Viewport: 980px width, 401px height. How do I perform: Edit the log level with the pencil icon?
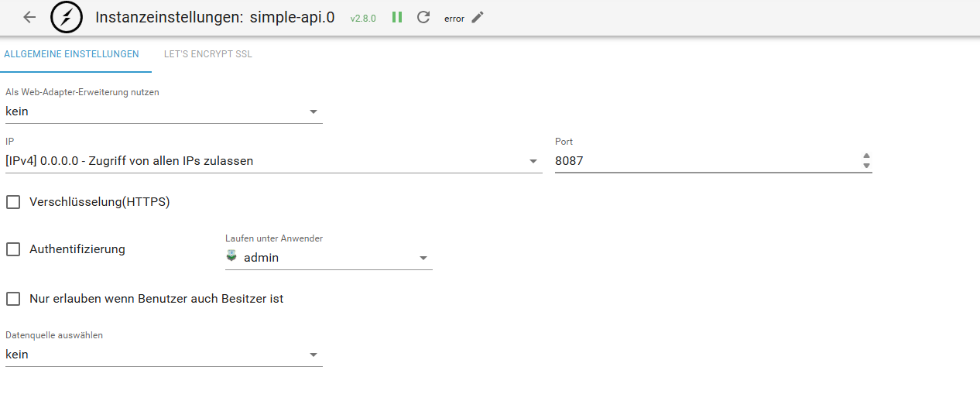[x=478, y=17]
